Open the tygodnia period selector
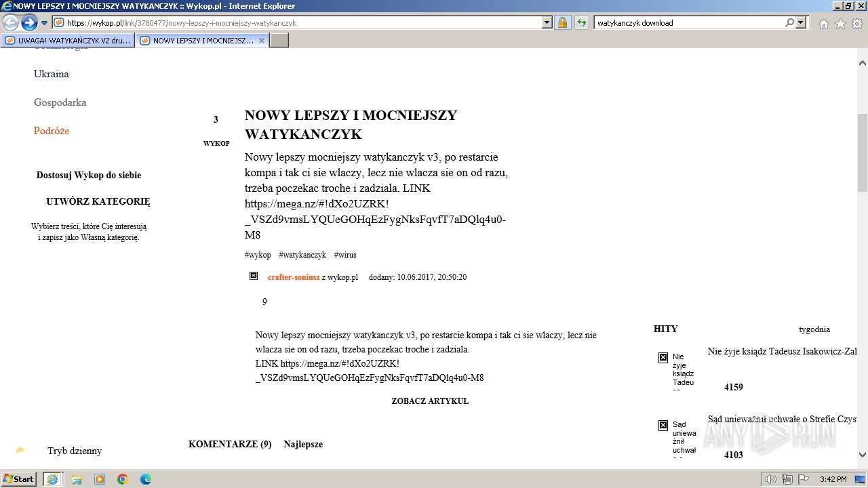This screenshot has width=868, height=488. pyautogui.click(x=814, y=329)
